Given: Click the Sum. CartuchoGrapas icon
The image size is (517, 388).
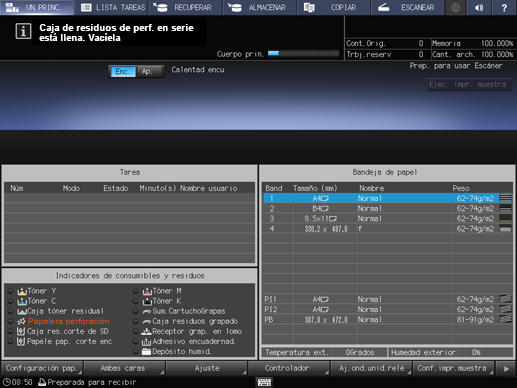Looking at the screenshot, I should coord(147,312).
